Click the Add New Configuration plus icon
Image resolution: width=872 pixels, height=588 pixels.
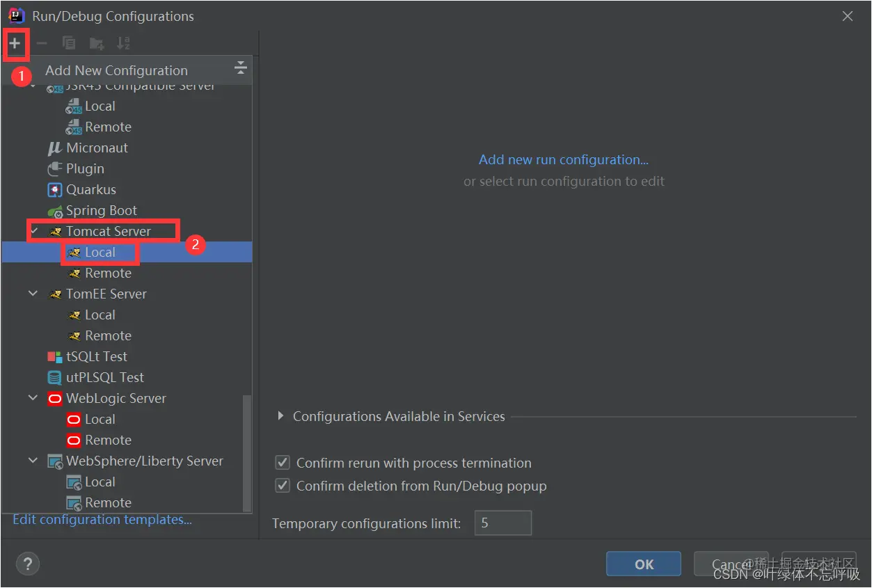(x=15, y=43)
